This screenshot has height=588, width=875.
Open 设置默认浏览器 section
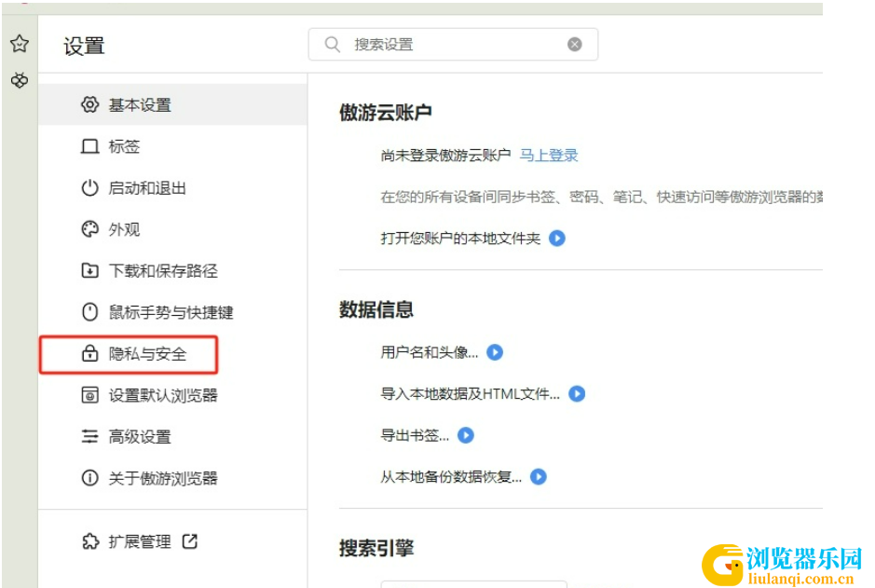point(172,395)
